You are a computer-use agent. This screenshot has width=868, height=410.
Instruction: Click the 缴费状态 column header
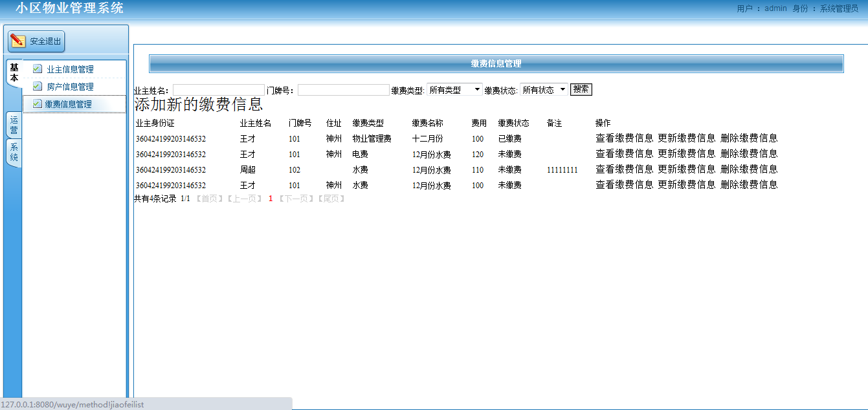click(513, 123)
